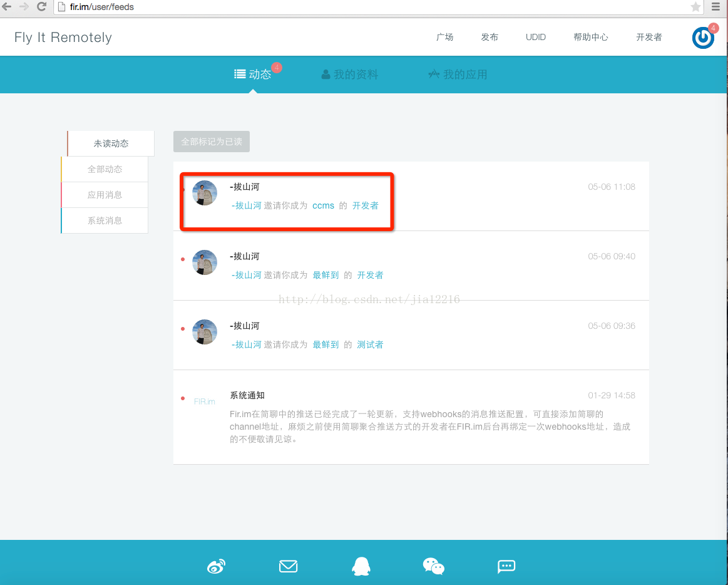Switch to the 我的资料 tab

point(350,75)
